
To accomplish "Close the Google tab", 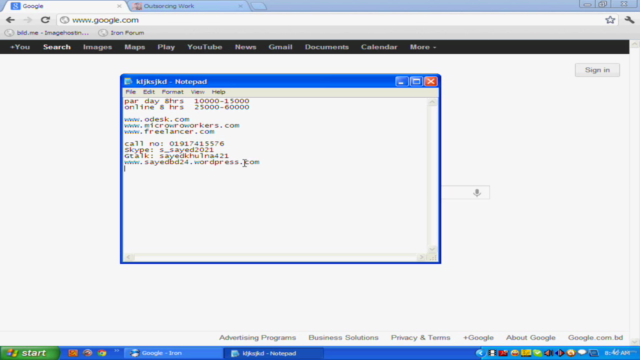I will tap(119, 6).
